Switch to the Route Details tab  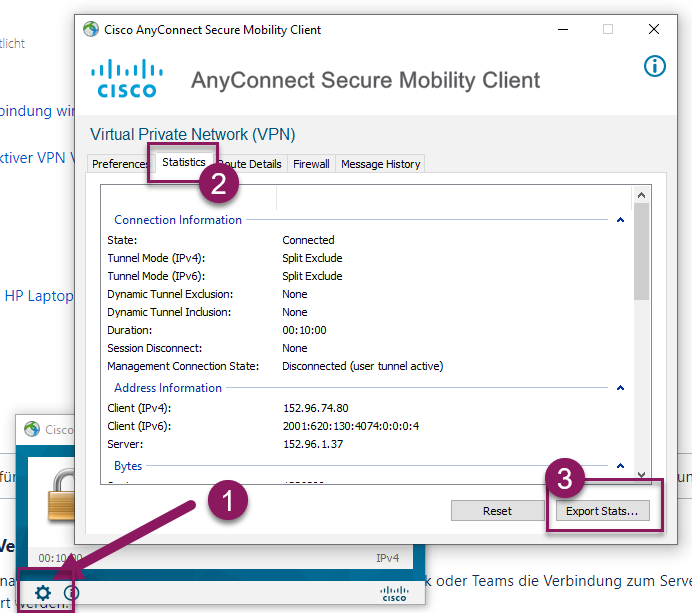251,164
